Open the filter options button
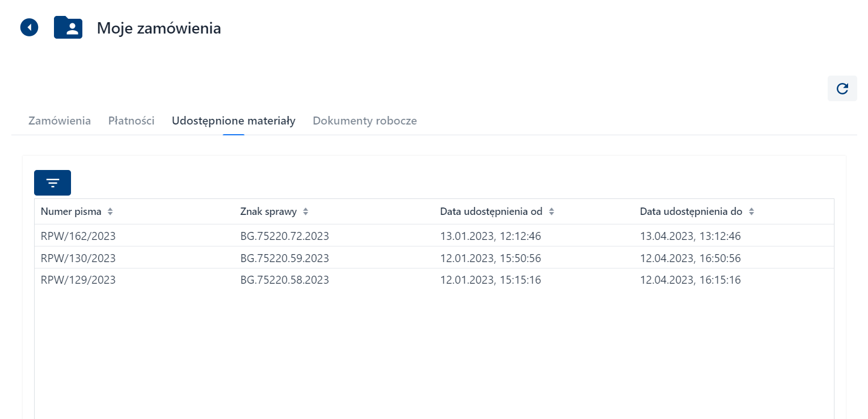 click(x=52, y=182)
